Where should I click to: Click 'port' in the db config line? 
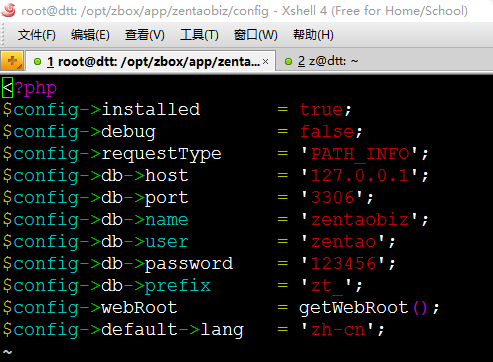(x=166, y=198)
